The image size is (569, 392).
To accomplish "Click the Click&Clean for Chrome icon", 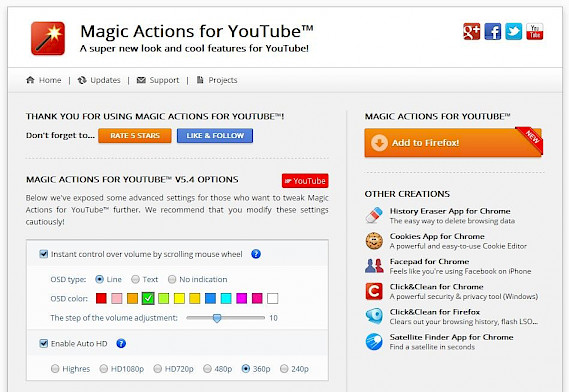I will [374, 291].
